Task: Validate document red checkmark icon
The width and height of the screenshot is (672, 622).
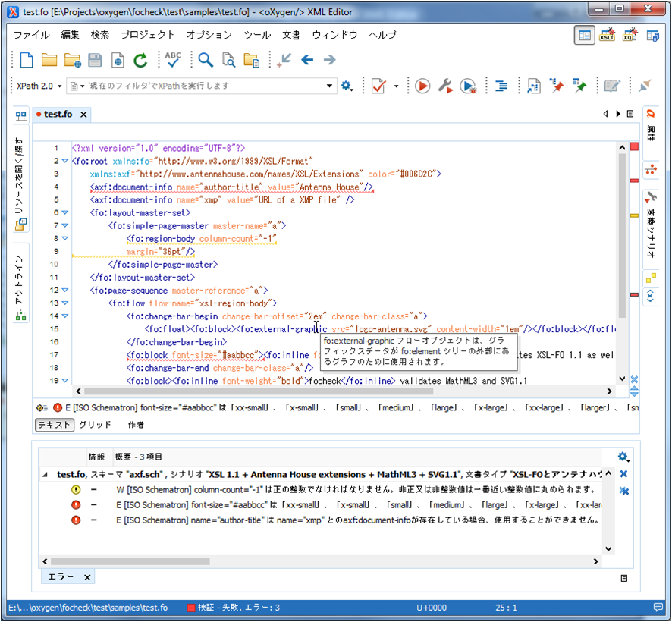Action: click(x=379, y=86)
